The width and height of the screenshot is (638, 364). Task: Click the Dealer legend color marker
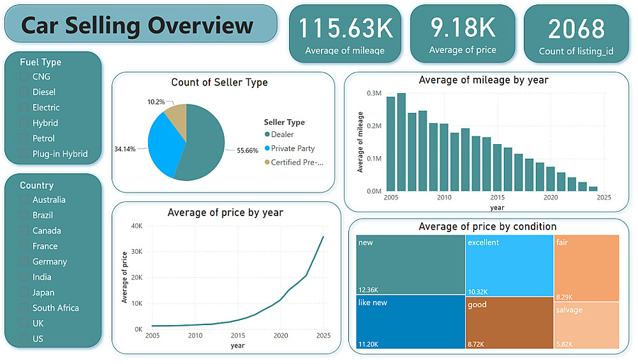tap(267, 135)
